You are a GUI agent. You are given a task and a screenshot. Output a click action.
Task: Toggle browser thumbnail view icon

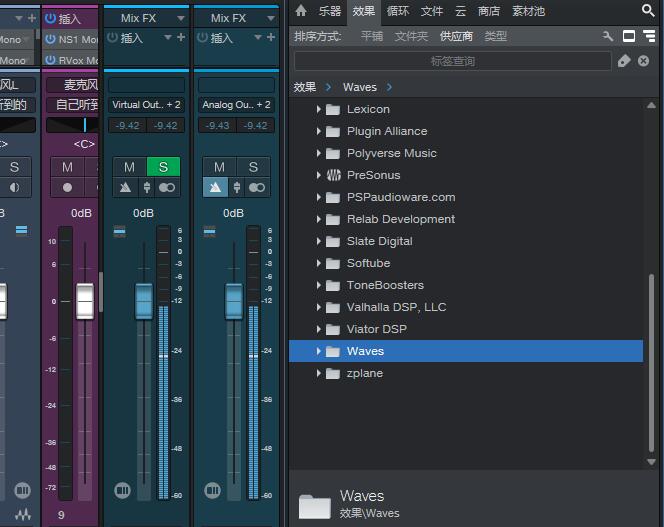coord(628,36)
